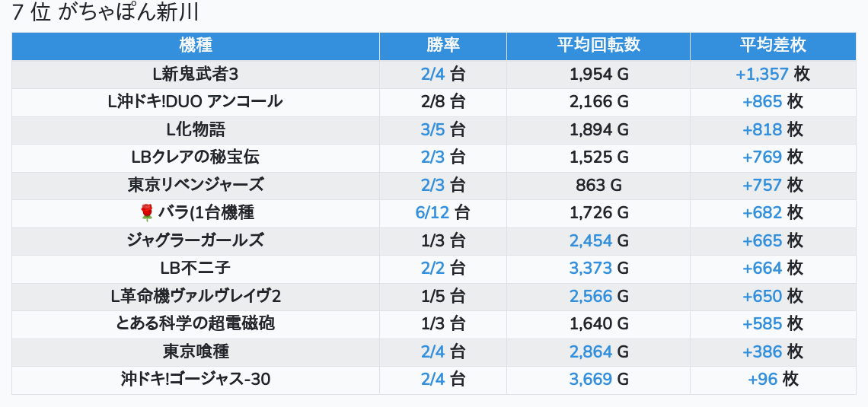Click the 3,373 average spins link

point(591,268)
